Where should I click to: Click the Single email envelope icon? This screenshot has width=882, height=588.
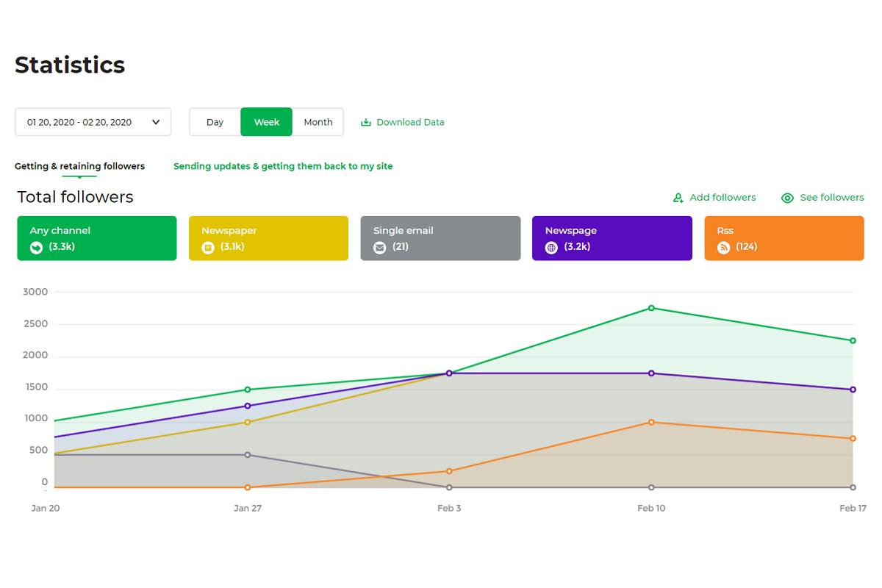[x=379, y=248]
